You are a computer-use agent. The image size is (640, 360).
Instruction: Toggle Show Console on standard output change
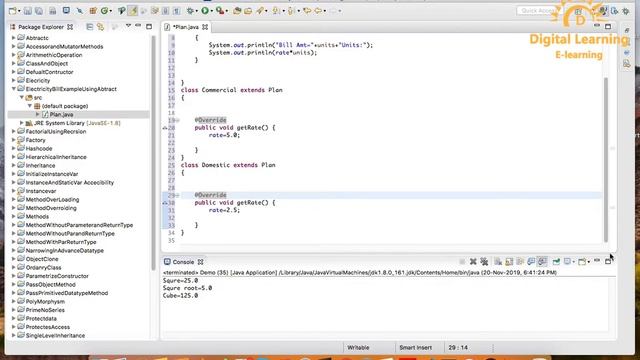(531, 262)
